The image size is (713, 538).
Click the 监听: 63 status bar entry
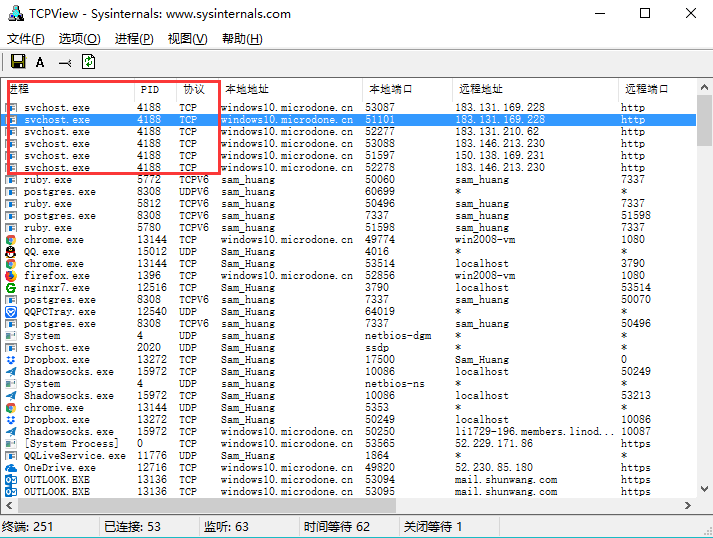226,527
